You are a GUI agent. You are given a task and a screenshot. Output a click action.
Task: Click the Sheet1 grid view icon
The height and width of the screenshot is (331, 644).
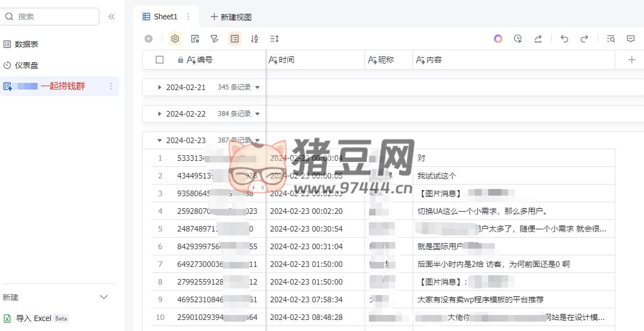[x=146, y=17]
